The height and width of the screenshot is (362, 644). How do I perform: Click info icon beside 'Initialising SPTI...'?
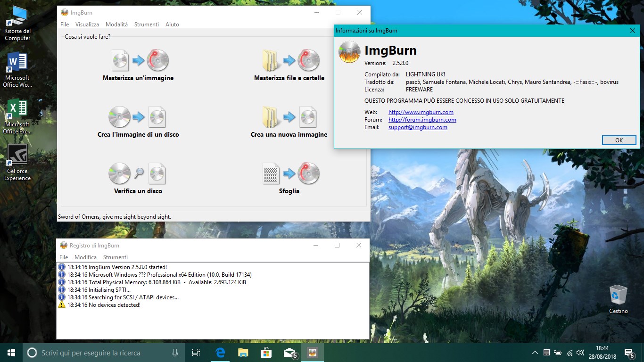62,290
